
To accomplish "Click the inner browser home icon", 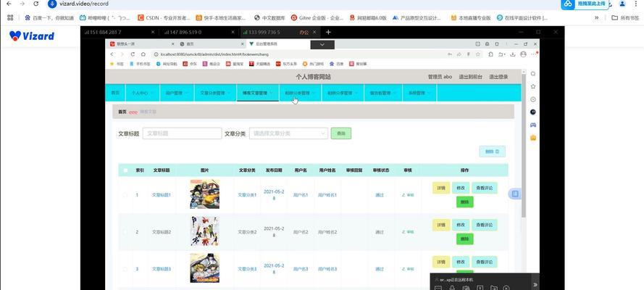I will 143,54.
